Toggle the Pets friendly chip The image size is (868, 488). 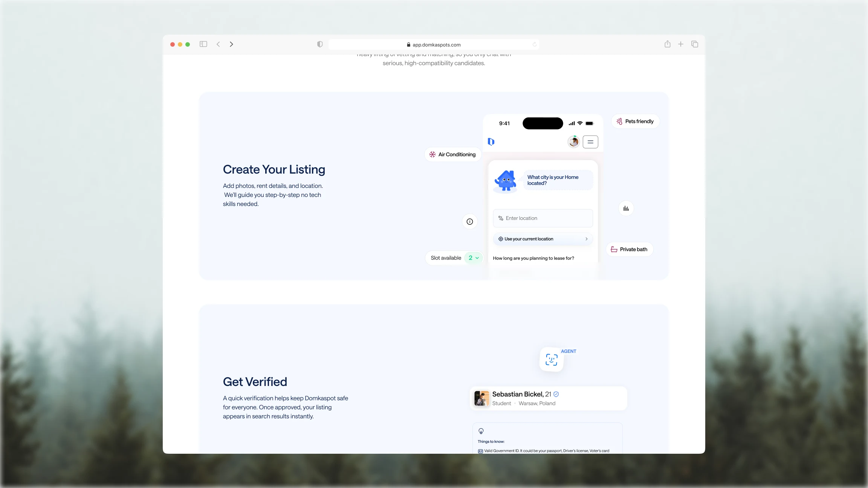(635, 121)
